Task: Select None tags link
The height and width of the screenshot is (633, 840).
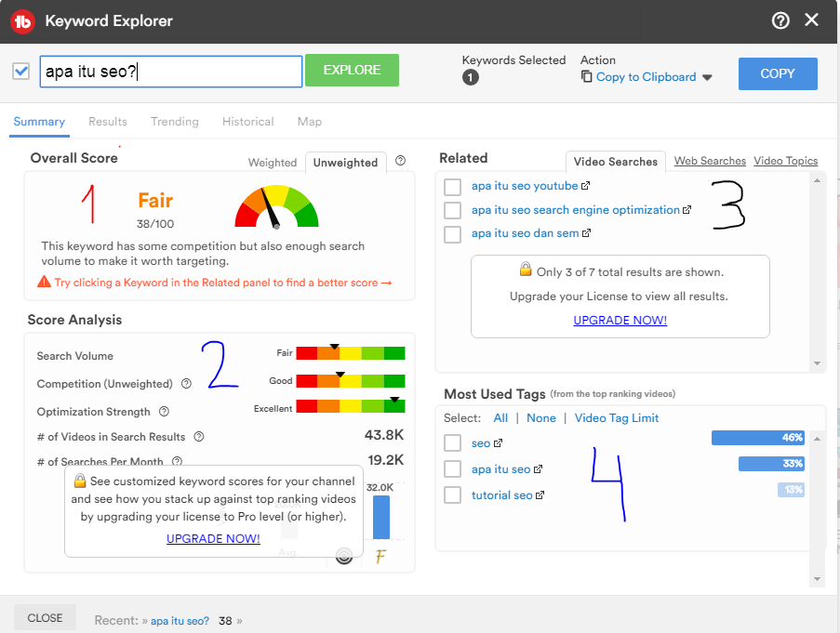Action: point(541,418)
